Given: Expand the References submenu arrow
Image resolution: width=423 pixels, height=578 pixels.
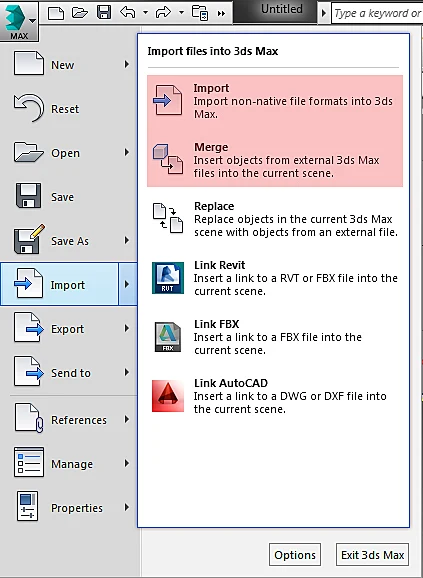Looking at the screenshot, I should point(127,419).
